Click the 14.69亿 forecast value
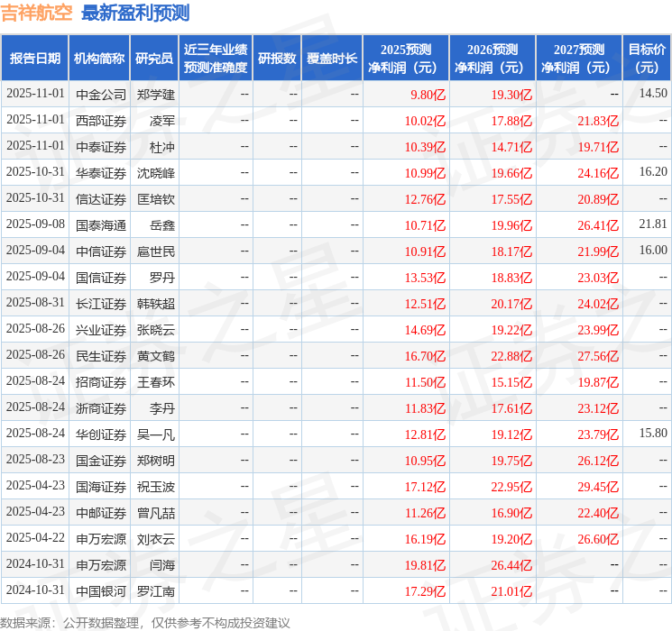Viewport: 672px width, 631px height. pos(425,330)
